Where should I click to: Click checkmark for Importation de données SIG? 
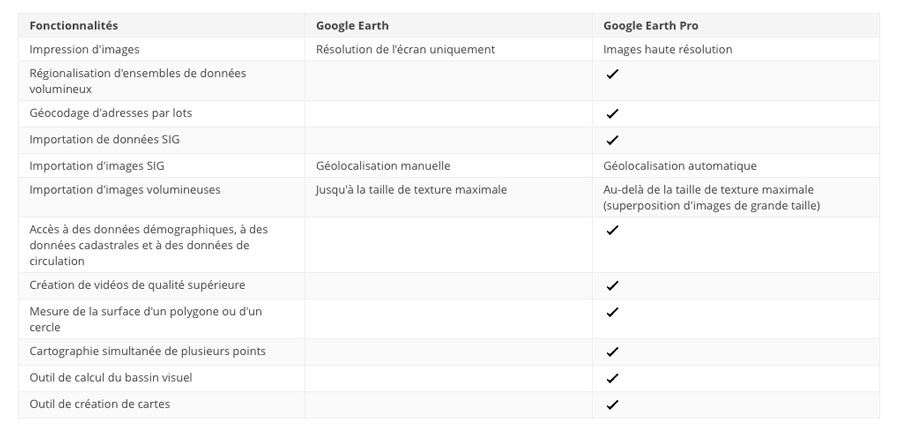click(x=612, y=140)
